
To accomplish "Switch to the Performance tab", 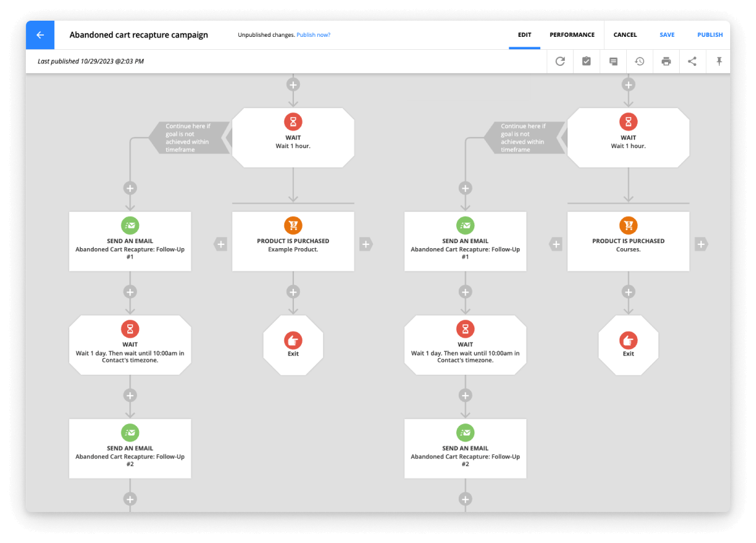I will click(572, 35).
